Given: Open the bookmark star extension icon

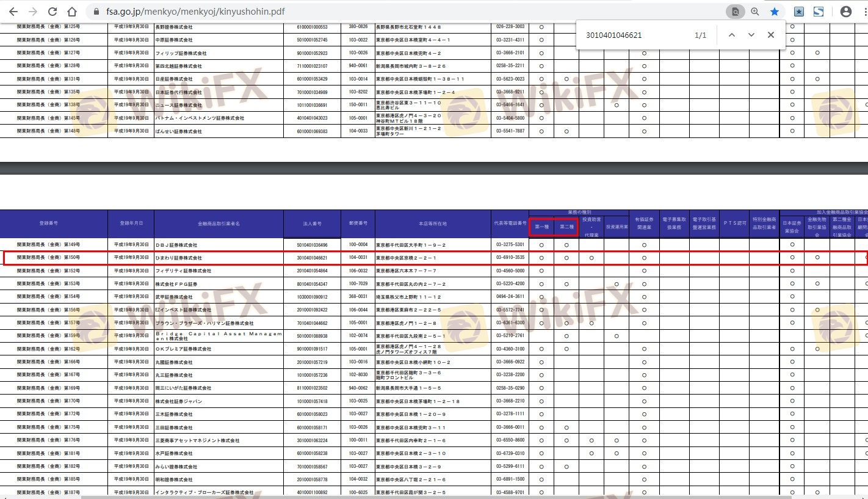Looking at the screenshot, I should (x=798, y=12).
